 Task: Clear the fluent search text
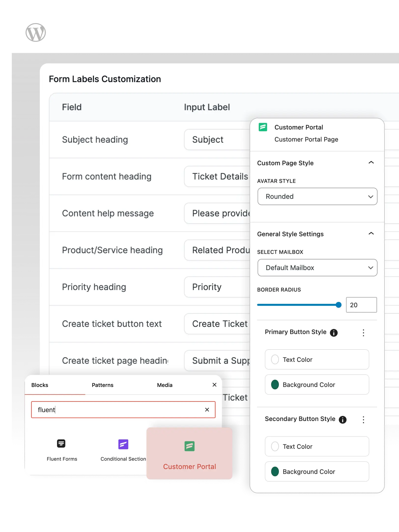207,409
